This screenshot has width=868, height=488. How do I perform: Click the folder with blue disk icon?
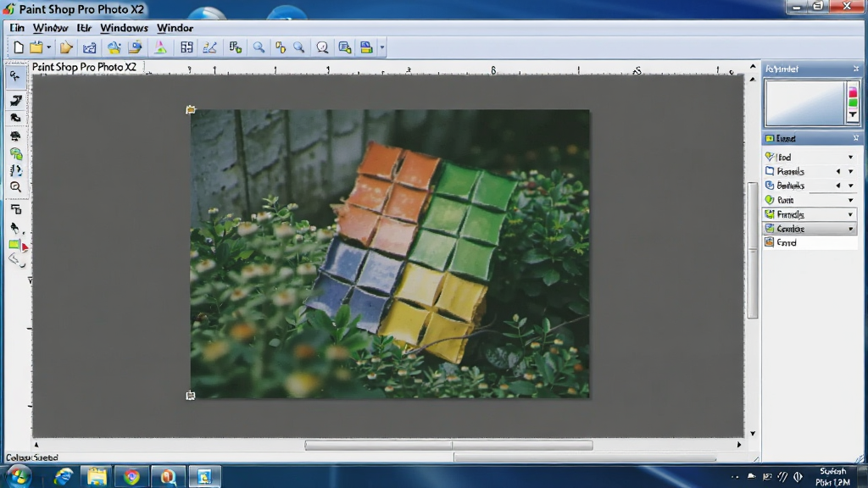point(135,47)
